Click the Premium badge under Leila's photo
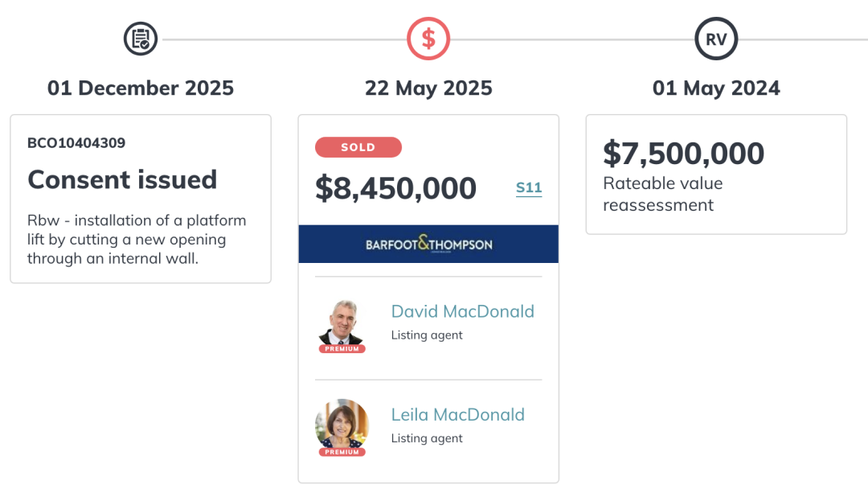This screenshot has height=489, width=868. tap(342, 452)
